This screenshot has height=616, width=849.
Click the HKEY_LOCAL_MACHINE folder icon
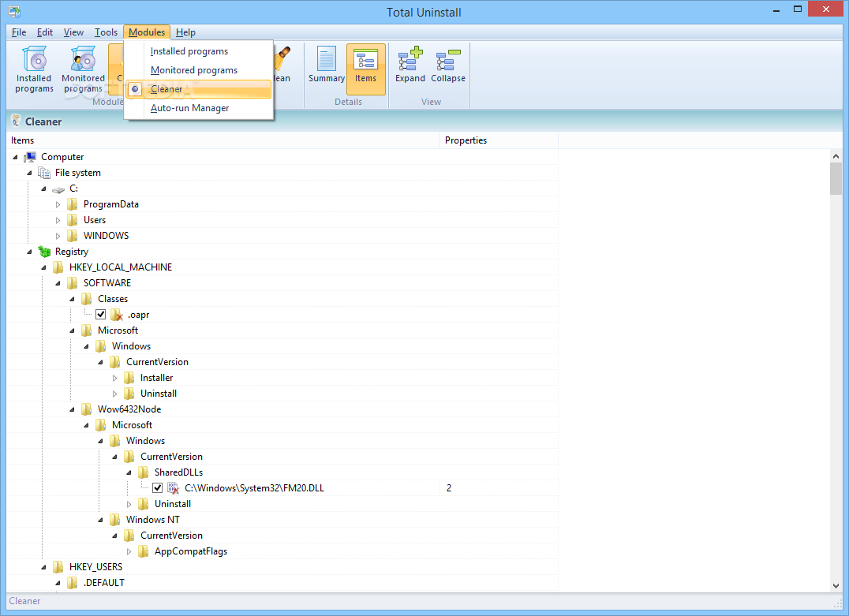pyautogui.click(x=58, y=267)
